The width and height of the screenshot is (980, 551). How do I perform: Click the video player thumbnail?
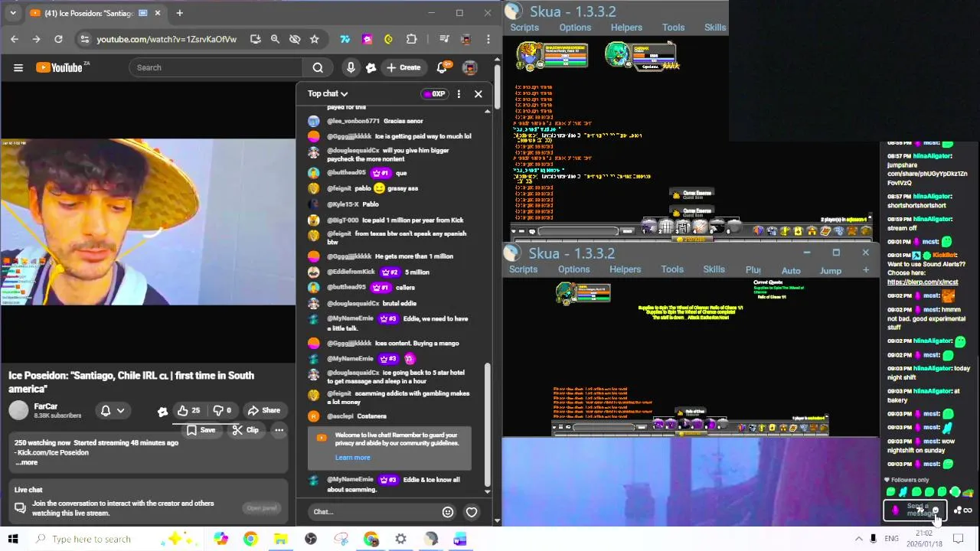point(148,222)
